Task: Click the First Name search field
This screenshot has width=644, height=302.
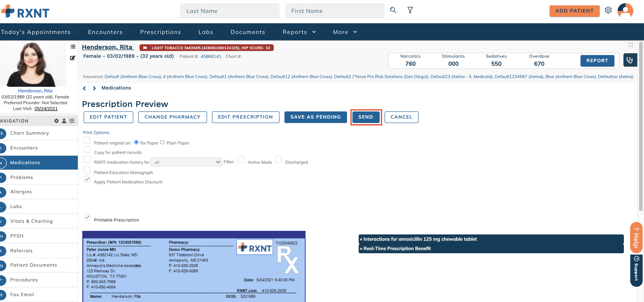Action: [x=335, y=11]
